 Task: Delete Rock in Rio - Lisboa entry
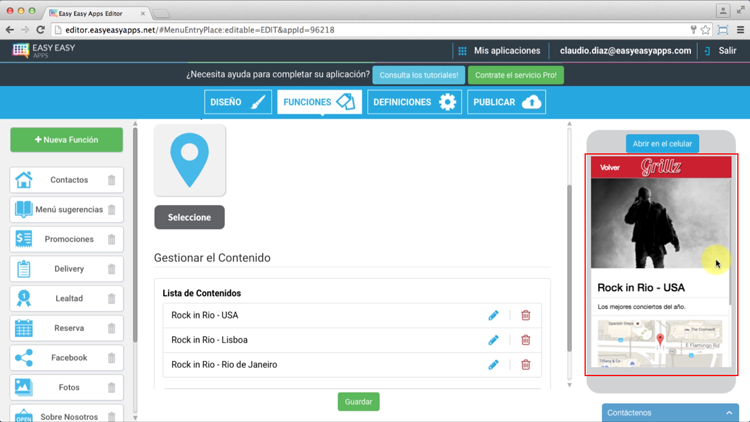(x=526, y=340)
